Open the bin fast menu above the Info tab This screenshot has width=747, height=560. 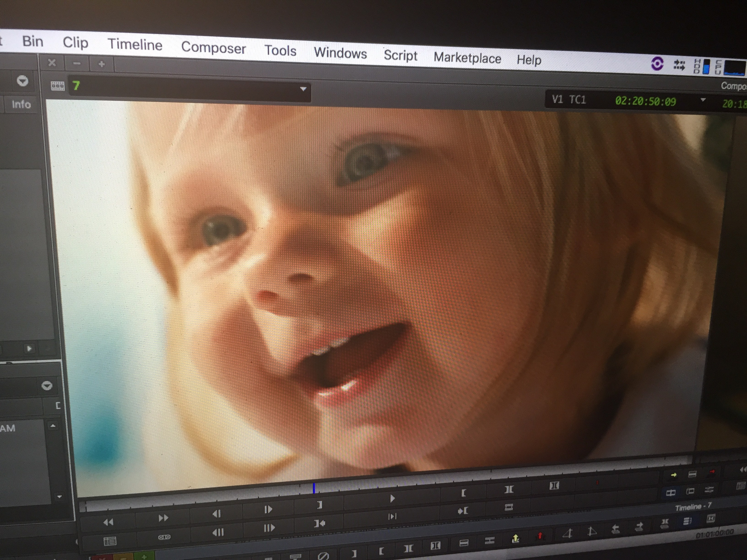point(22,81)
